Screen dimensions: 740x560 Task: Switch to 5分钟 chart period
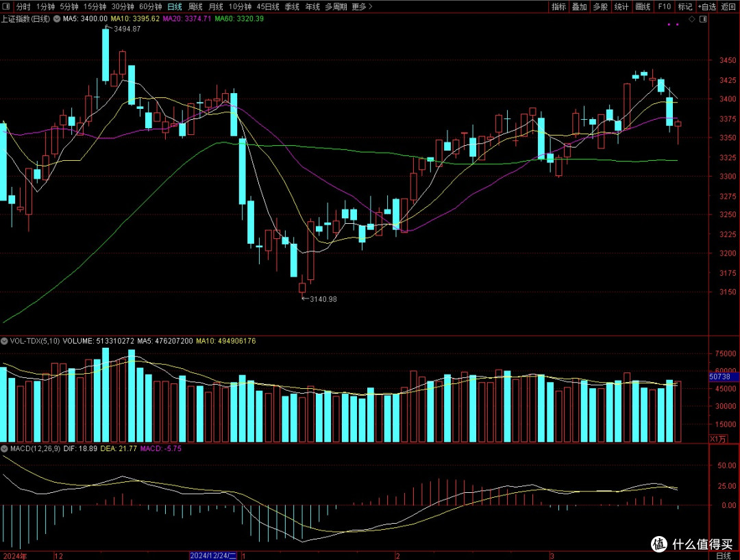(69, 7)
